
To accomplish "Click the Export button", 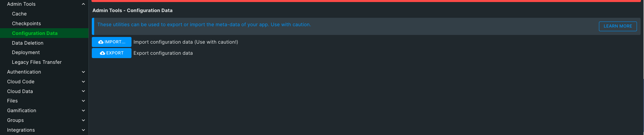I will [112, 53].
